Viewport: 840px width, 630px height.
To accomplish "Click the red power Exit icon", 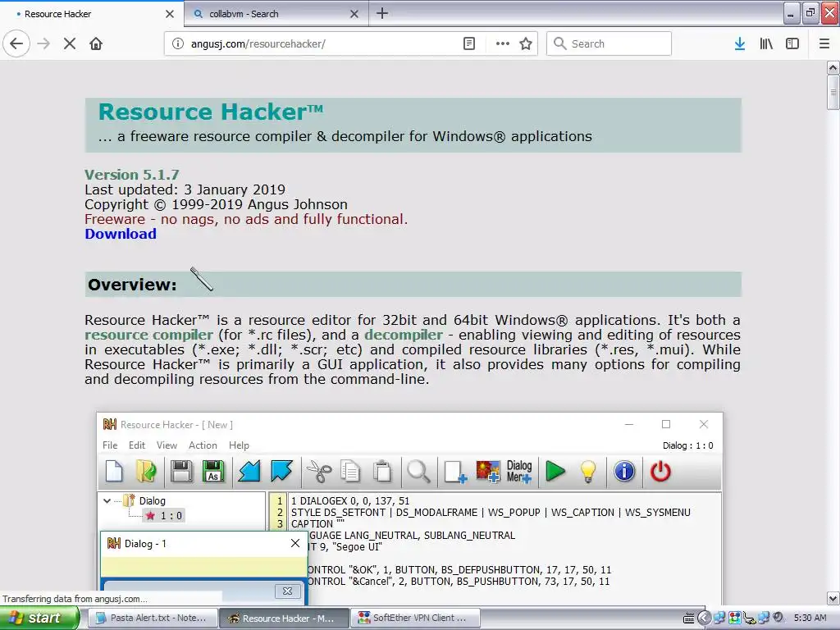I will click(660, 472).
